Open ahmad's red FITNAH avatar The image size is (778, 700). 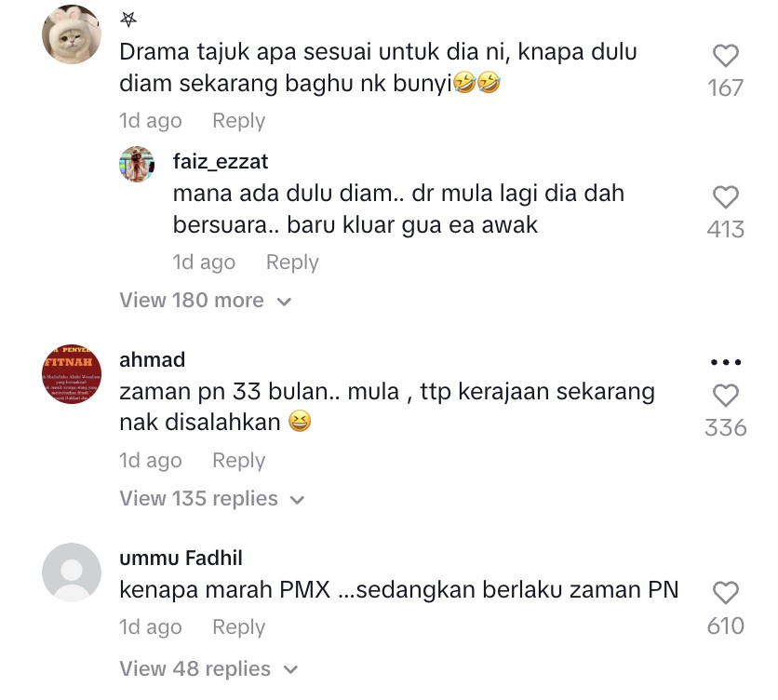(x=72, y=374)
